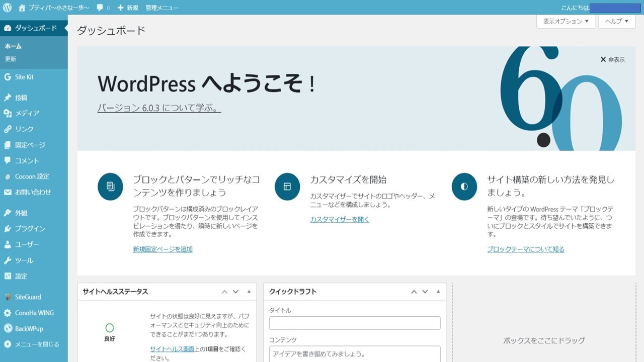Click ブロックテーマについて知る link
The height and width of the screenshot is (362, 644).
point(526,249)
